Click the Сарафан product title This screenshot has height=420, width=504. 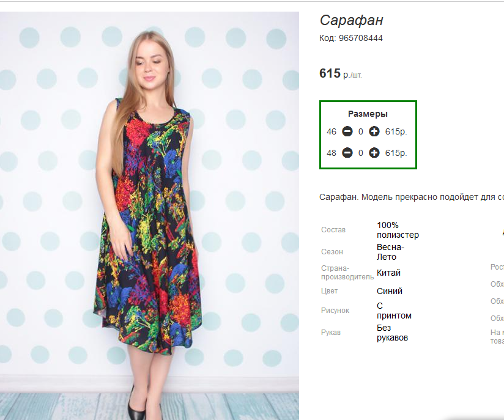[351, 20]
